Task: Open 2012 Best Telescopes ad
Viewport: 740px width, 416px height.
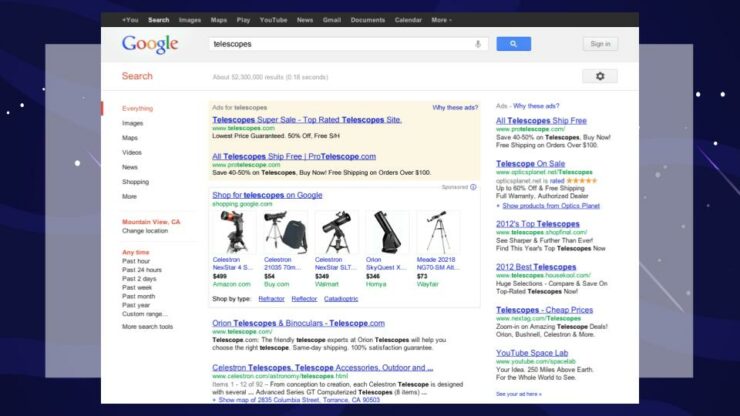Action: point(536,267)
